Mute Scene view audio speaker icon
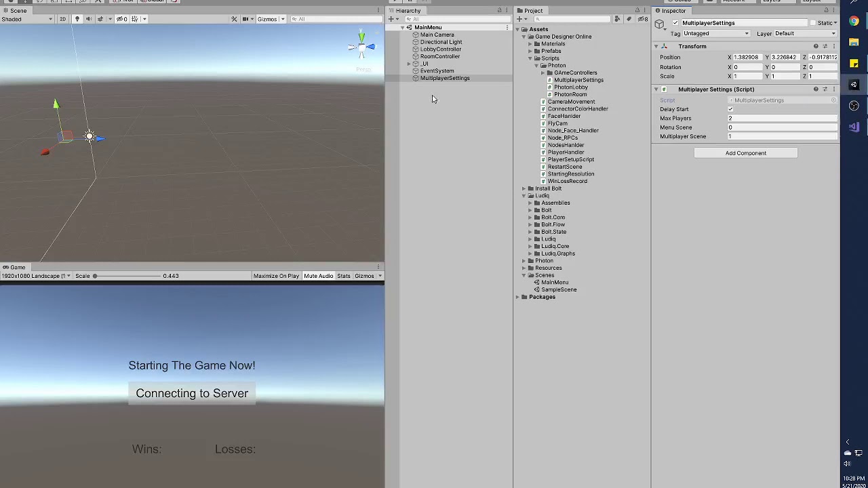This screenshot has height=488, width=868. pyautogui.click(x=88, y=19)
